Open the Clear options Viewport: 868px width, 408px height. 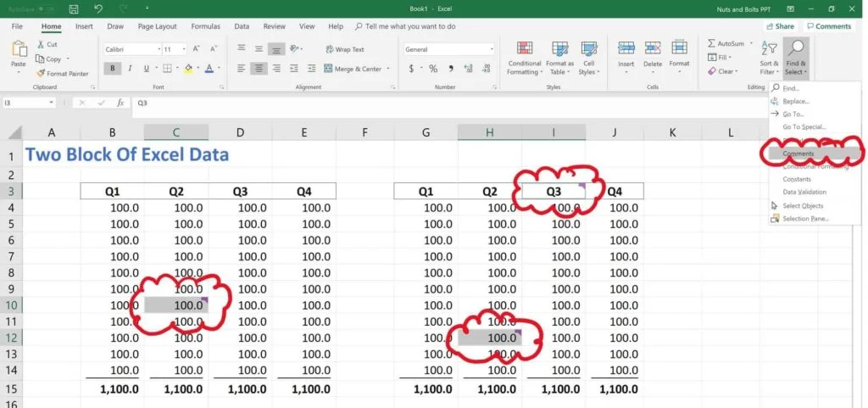click(722, 71)
